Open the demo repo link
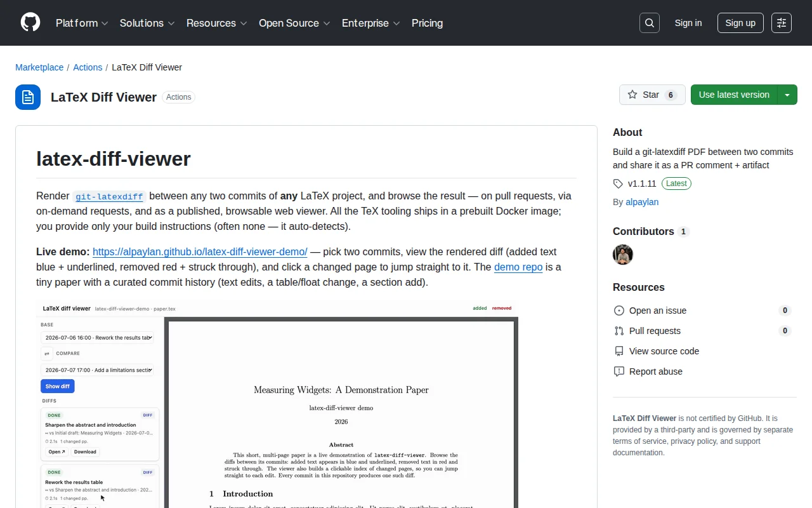 [x=518, y=267]
